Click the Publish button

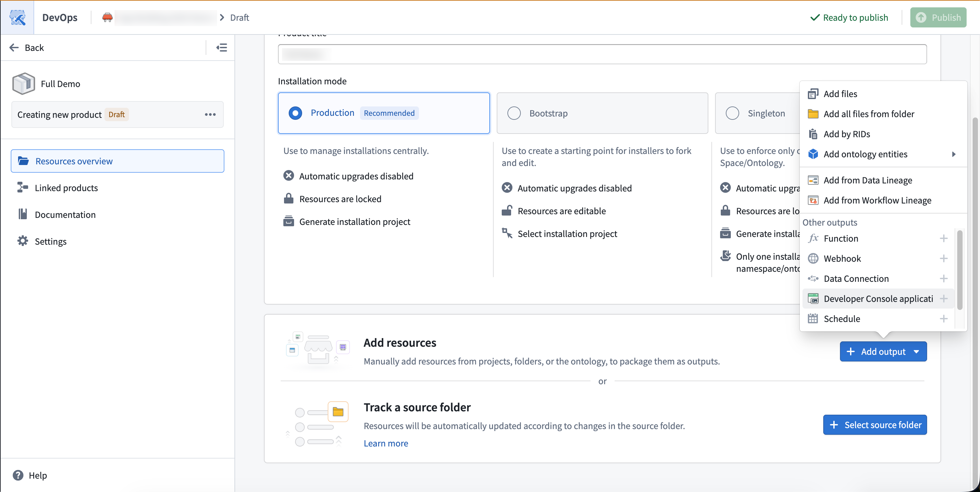(938, 17)
